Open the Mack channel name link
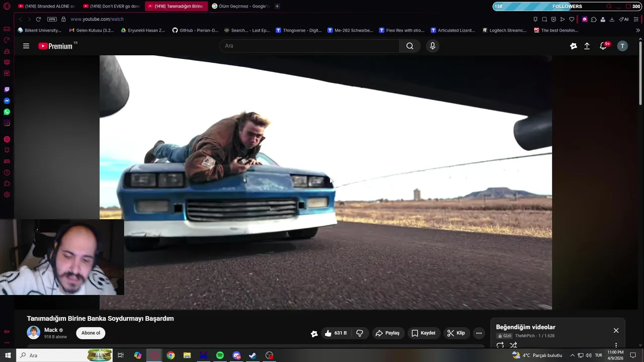Image resolution: width=644 pixels, height=362 pixels. pyautogui.click(x=51, y=330)
